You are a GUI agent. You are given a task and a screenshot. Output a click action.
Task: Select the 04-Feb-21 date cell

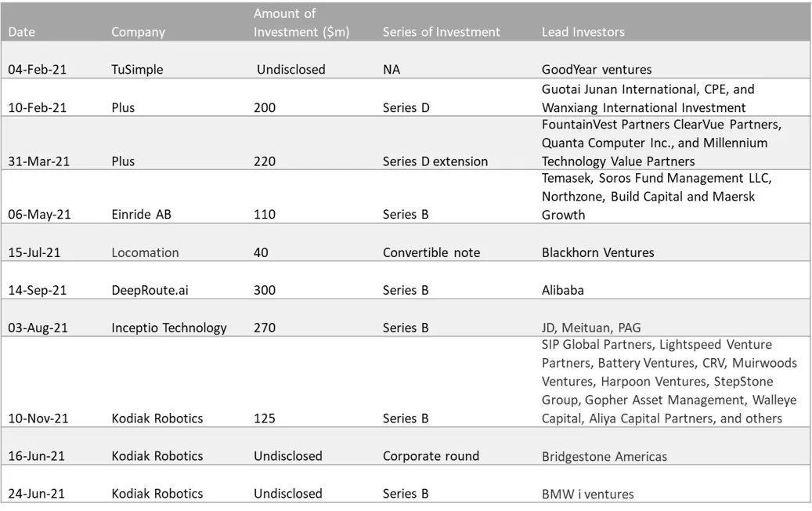pyautogui.click(x=37, y=70)
